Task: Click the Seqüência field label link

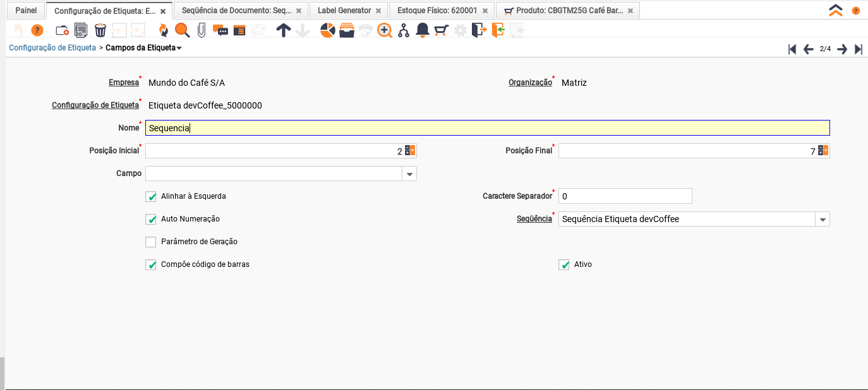Action: [x=534, y=219]
